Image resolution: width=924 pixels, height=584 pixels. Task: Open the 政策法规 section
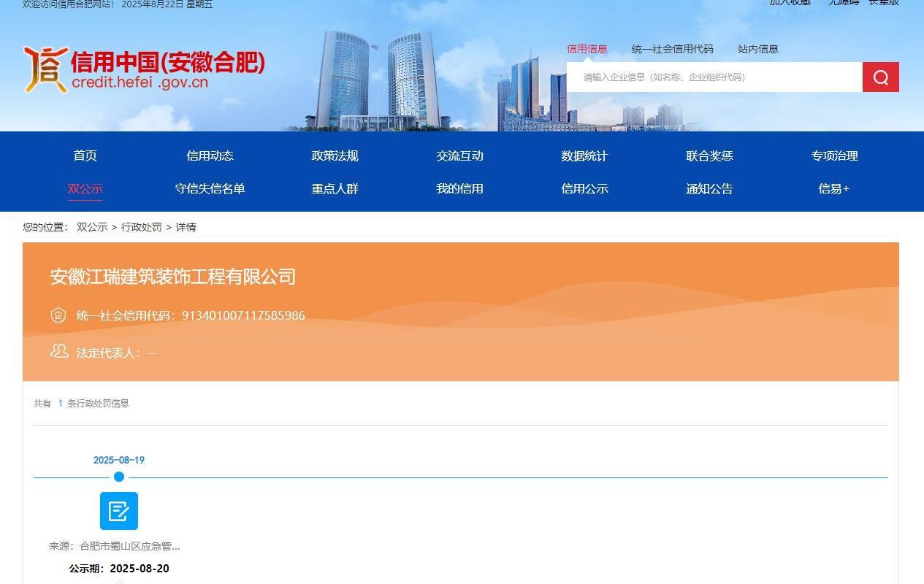tap(335, 155)
